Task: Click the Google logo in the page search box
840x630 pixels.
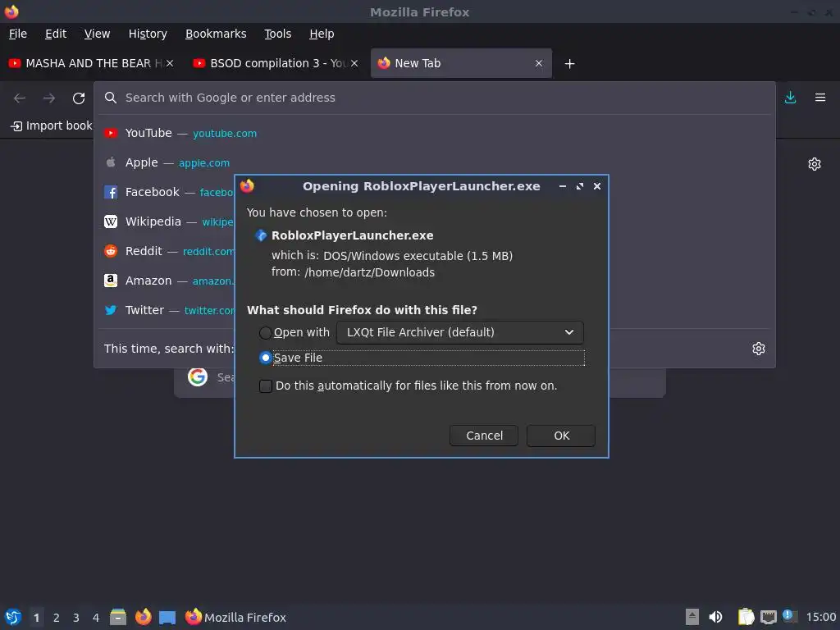Action: point(198,377)
